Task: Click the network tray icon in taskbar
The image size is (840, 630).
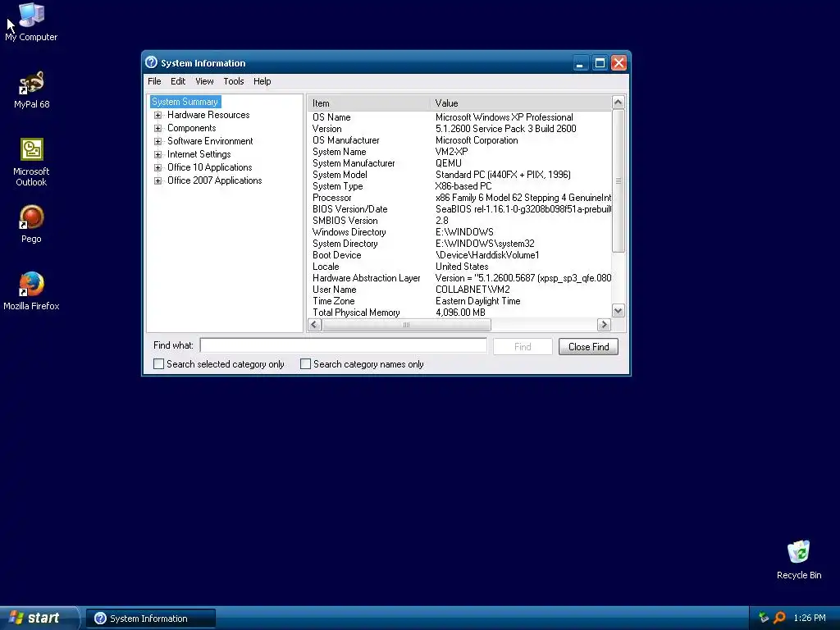Action: point(764,618)
